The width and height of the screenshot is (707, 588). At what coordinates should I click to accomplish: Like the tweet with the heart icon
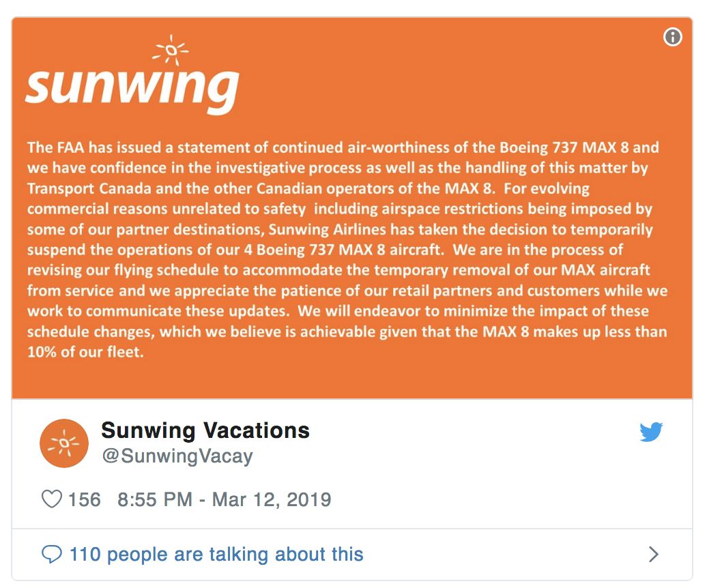(51, 499)
